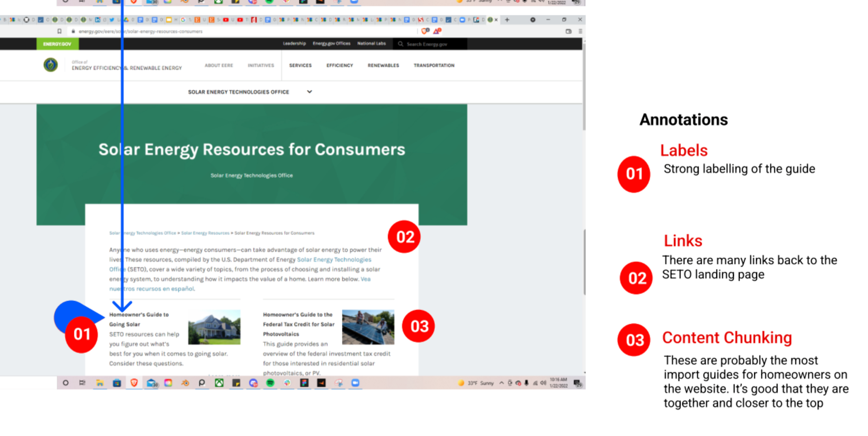Click the Department of Energy seal logo
The width and height of the screenshot is (868, 436).
pos(50,65)
